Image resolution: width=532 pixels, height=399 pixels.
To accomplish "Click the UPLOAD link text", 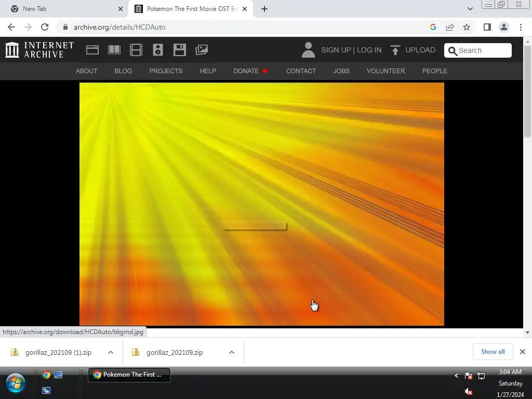I will pyautogui.click(x=420, y=50).
